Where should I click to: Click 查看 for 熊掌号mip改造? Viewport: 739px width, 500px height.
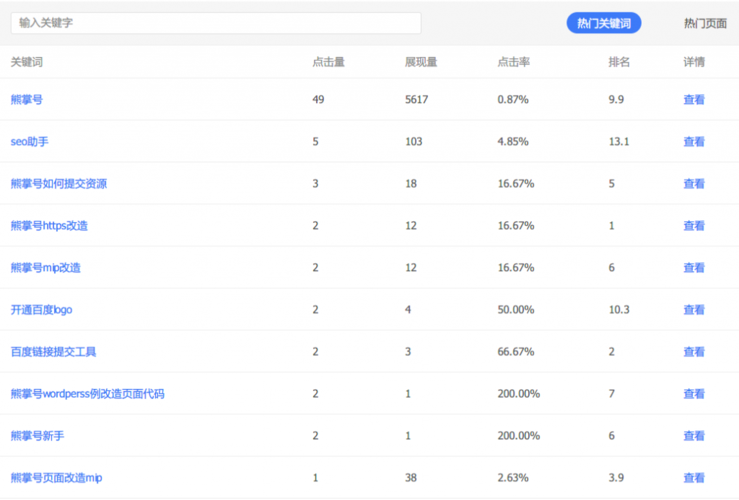click(694, 267)
